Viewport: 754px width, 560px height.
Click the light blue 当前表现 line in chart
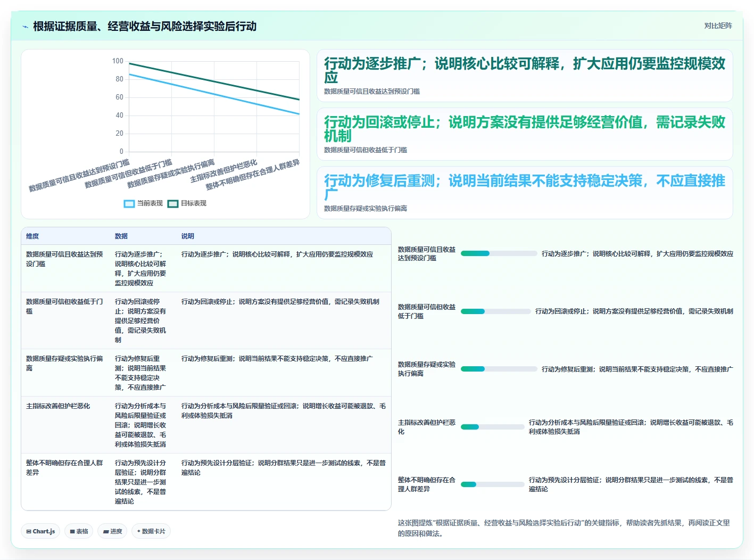tap(214, 94)
